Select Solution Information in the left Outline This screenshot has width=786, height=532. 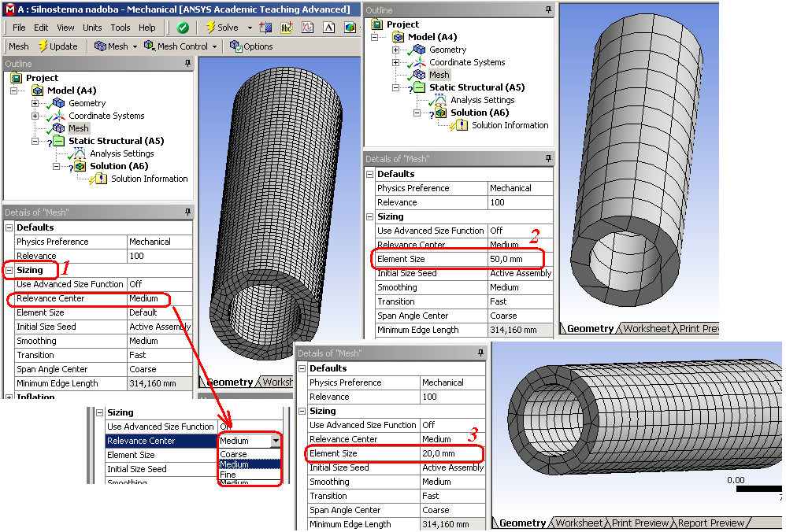tap(150, 179)
